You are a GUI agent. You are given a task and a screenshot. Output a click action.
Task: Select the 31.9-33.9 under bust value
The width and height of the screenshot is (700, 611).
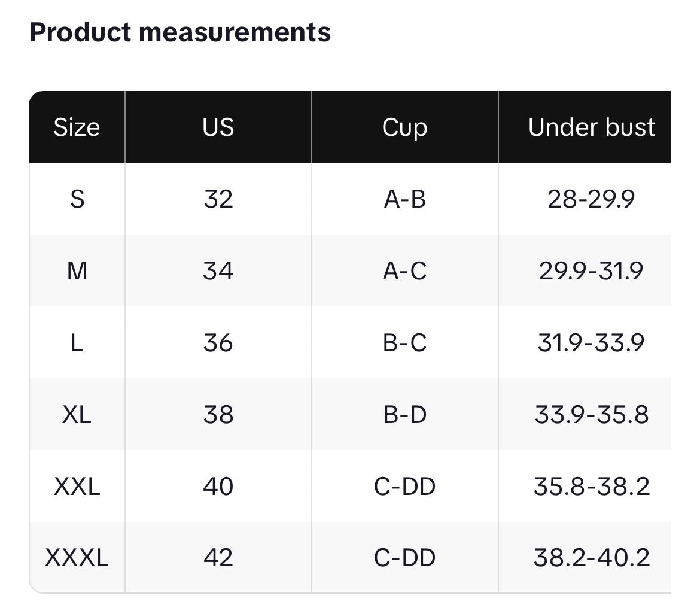(591, 342)
